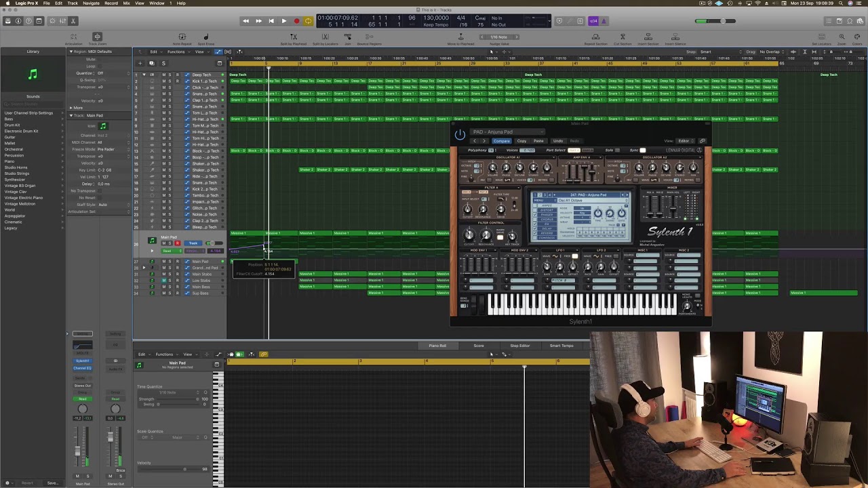Click Split by Playhead icon
Viewport: 868px width, 488px height.
coord(294,37)
